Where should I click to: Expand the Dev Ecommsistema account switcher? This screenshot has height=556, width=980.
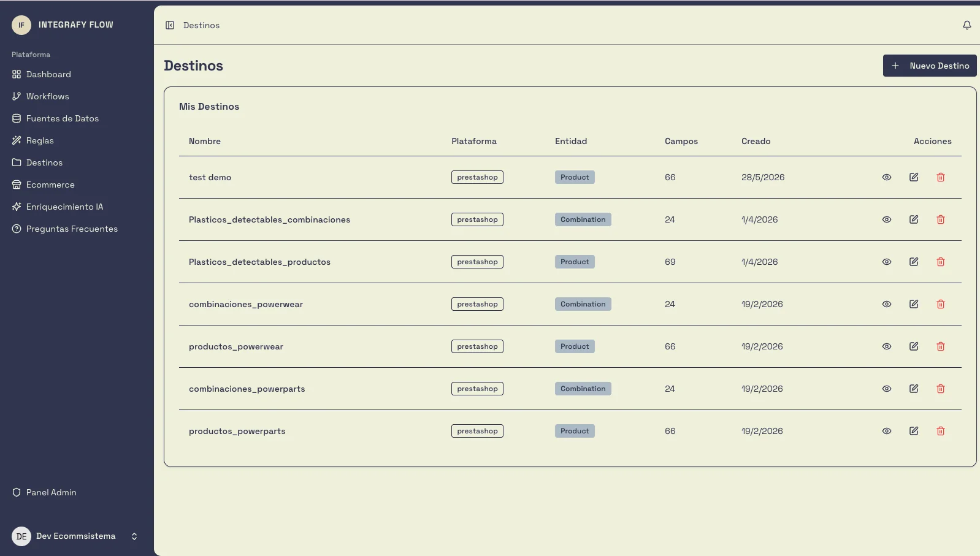tap(134, 536)
